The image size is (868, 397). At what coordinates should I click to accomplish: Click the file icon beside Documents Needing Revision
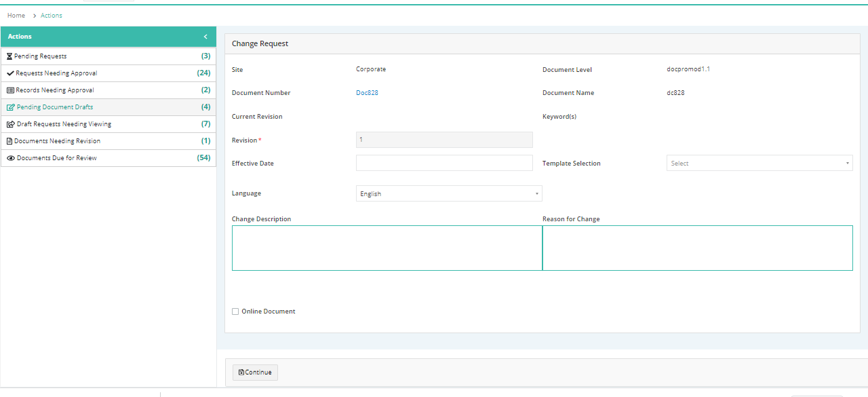[x=9, y=141]
